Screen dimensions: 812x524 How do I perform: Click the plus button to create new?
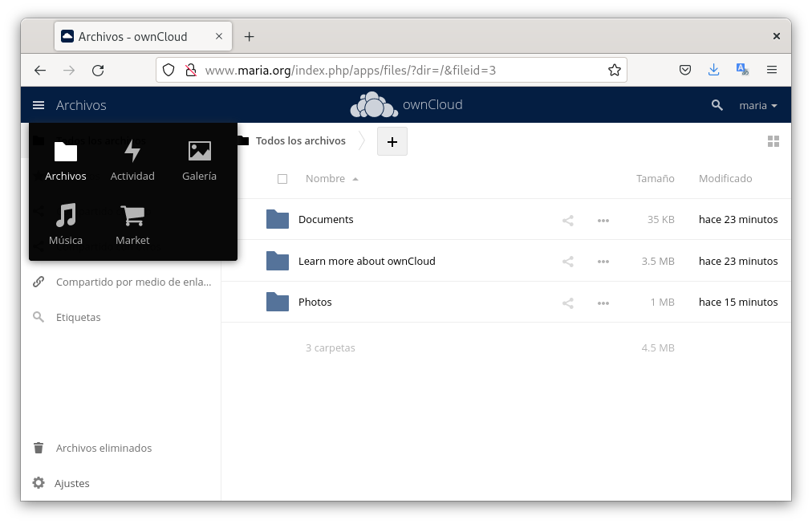pos(392,141)
